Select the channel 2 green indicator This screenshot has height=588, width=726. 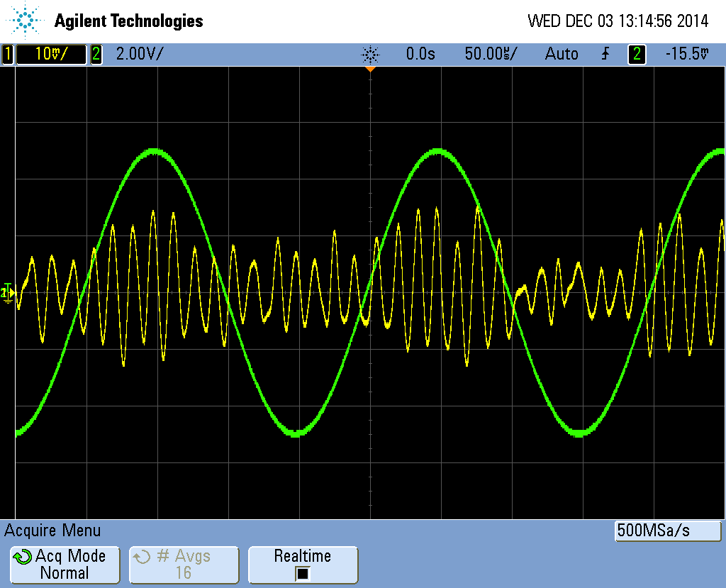[x=96, y=54]
